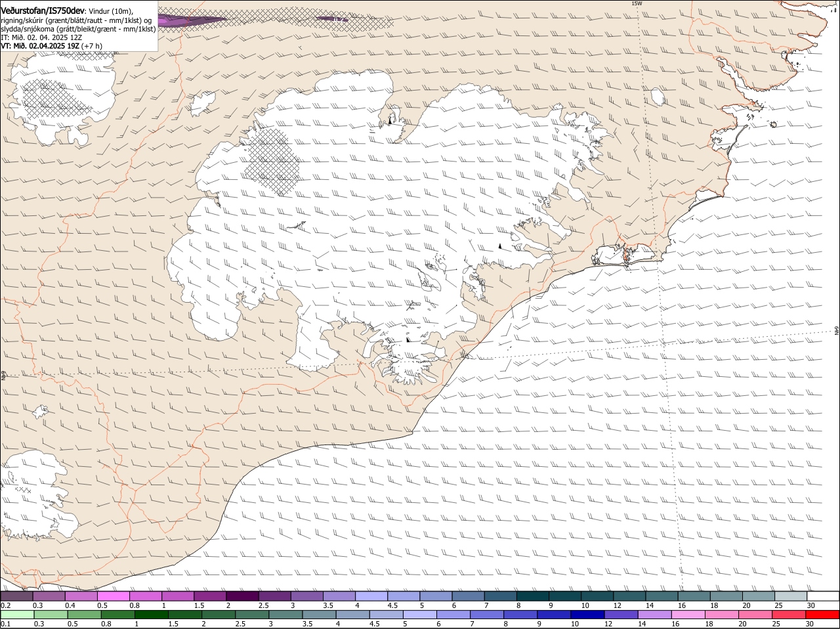Click the upper-row swatch between 3 and 3.5
Image resolution: width=840 pixels, height=629 pixels.
click(x=306, y=596)
